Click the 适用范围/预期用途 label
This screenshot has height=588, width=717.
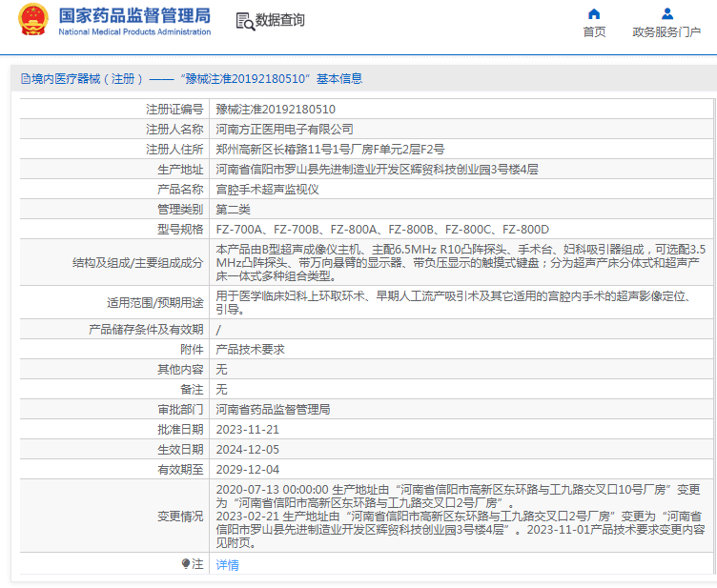(155, 303)
